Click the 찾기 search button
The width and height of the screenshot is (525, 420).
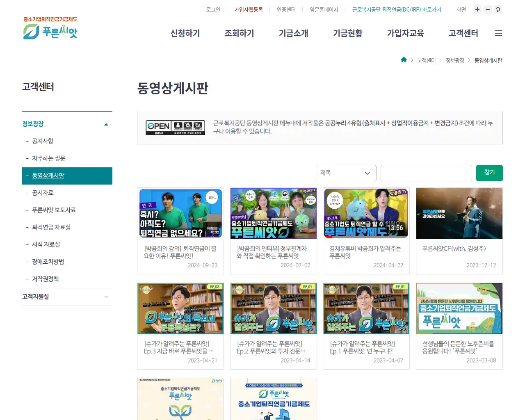click(489, 173)
